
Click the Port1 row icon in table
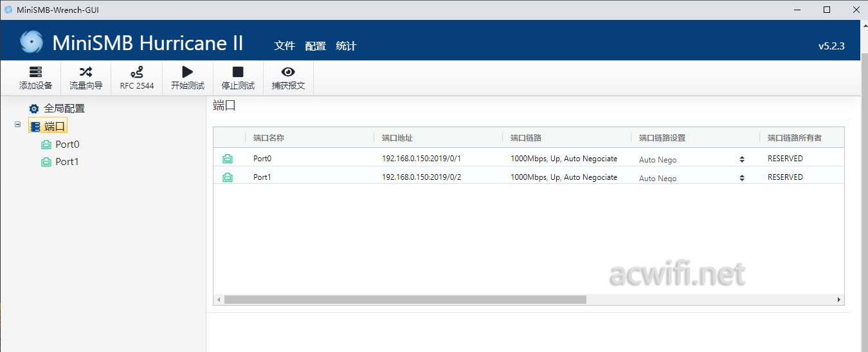(x=228, y=177)
